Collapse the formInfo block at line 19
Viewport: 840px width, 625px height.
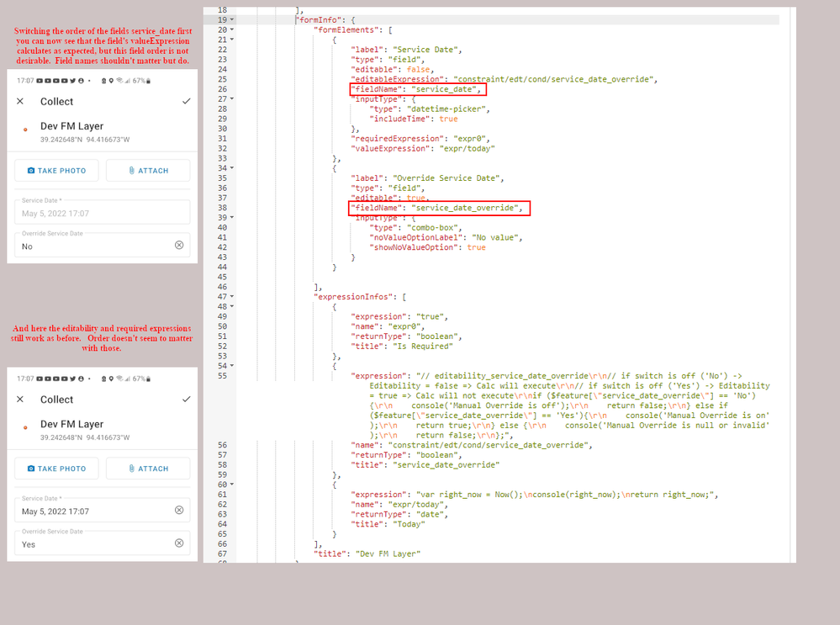pyautogui.click(x=232, y=20)
